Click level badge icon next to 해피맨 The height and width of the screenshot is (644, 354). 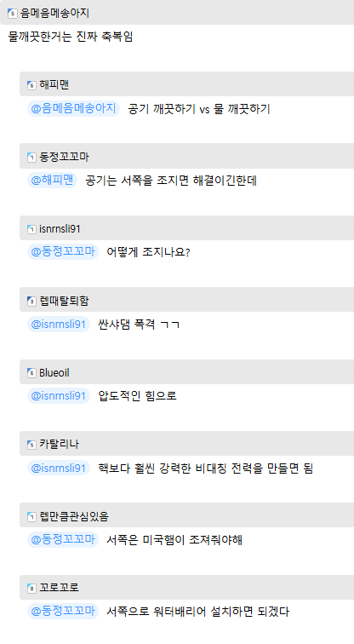[31, 85]
